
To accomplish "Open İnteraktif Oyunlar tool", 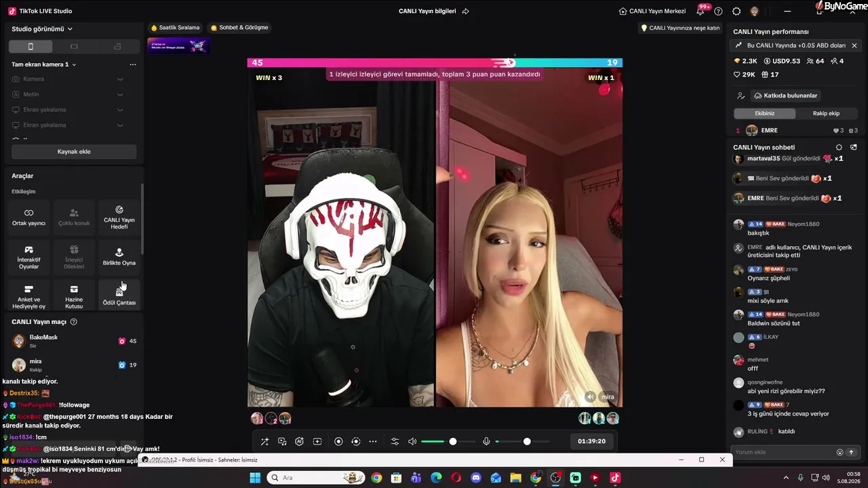I will [28, 257].
